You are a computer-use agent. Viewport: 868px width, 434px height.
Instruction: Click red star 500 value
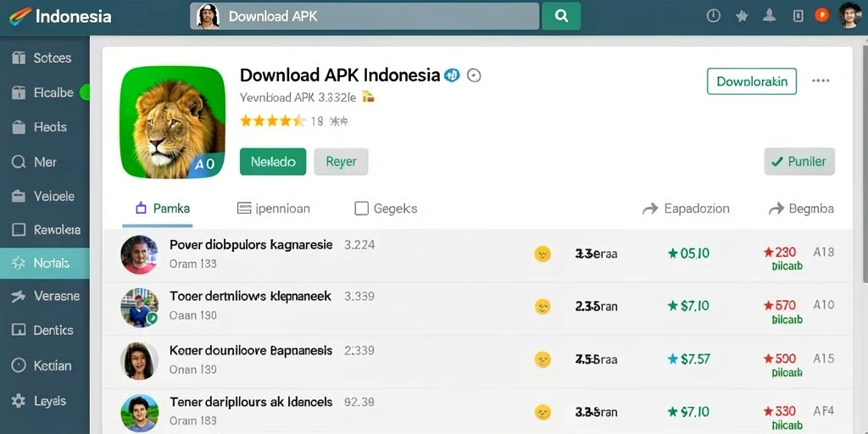pos(780,359)
